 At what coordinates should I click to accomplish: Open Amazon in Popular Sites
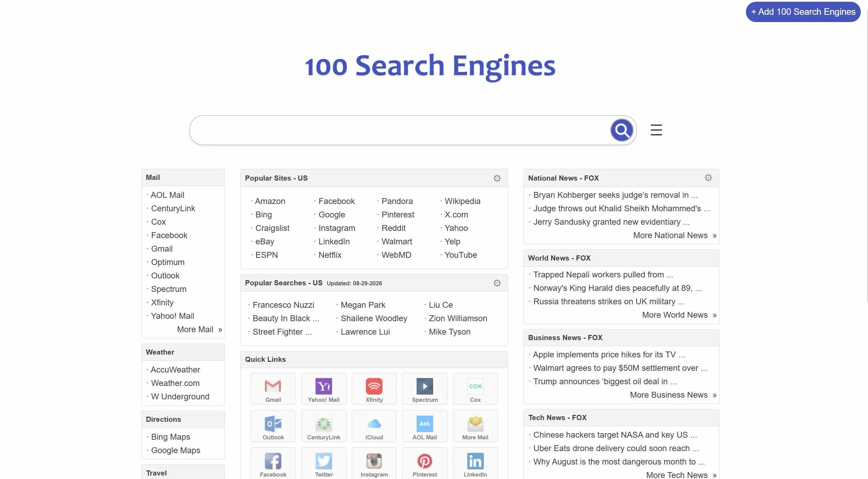(x=270, y=201)
